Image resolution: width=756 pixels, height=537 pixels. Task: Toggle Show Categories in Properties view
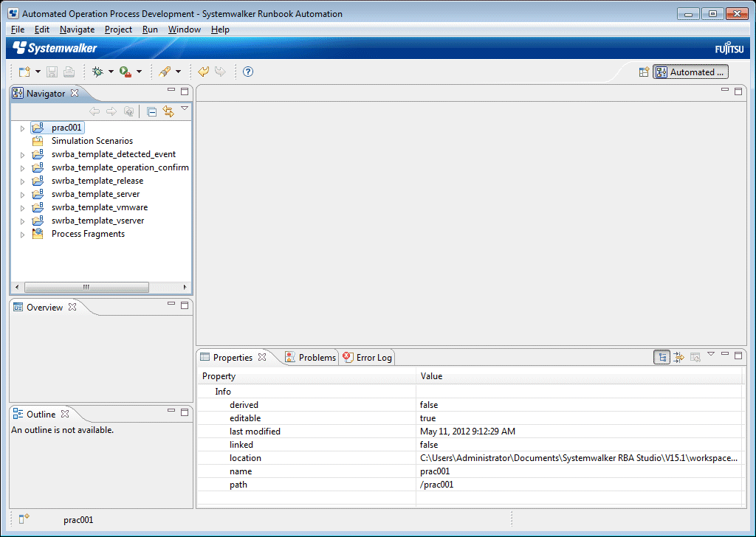pos(662,357)
